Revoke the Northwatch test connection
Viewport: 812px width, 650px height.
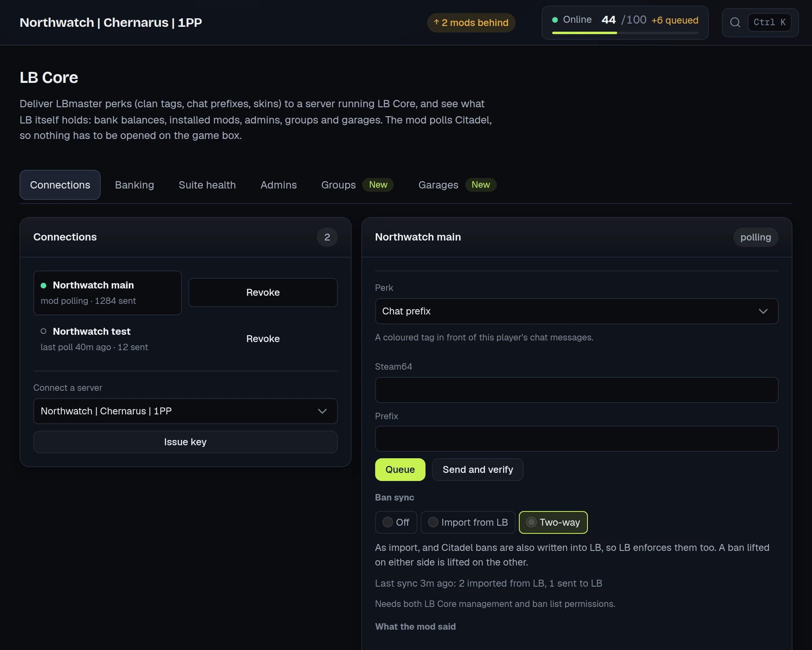[263, 339]
